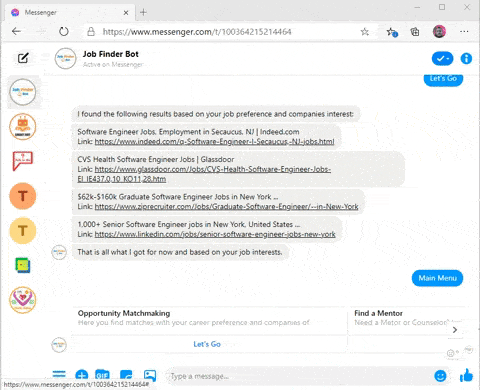Open the ZipRecruiter Graduate Software Engineer link
The width and height of the screenshot is (480, 390).
coord(226,207)
